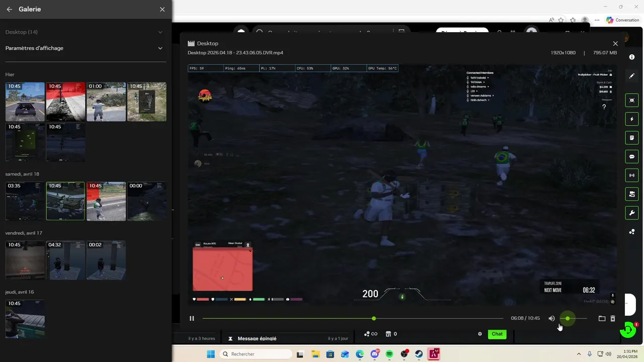644x362 pixels.
Task: Click the pencil edit icon in the right sidebar
Action: [632, 76]
